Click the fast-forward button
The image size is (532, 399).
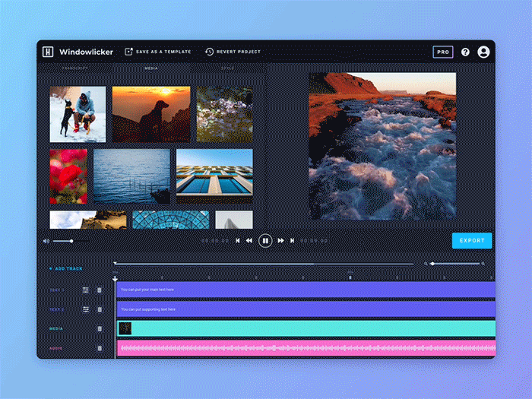(x=280, y=241)
